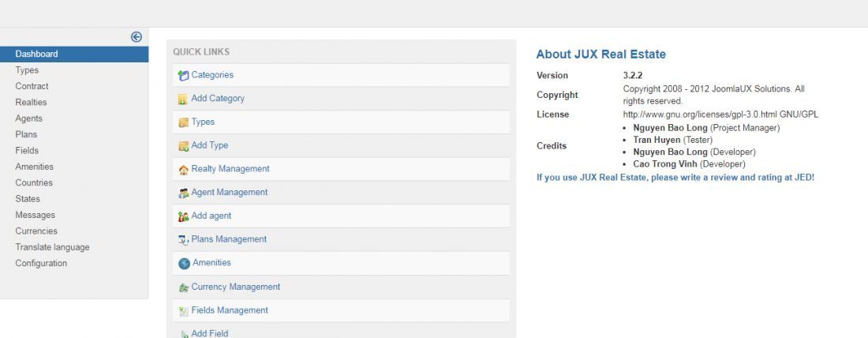This screenshot has height=338, width=868.
Task: Click the JED review and rating link
Action: click(675, 178)
